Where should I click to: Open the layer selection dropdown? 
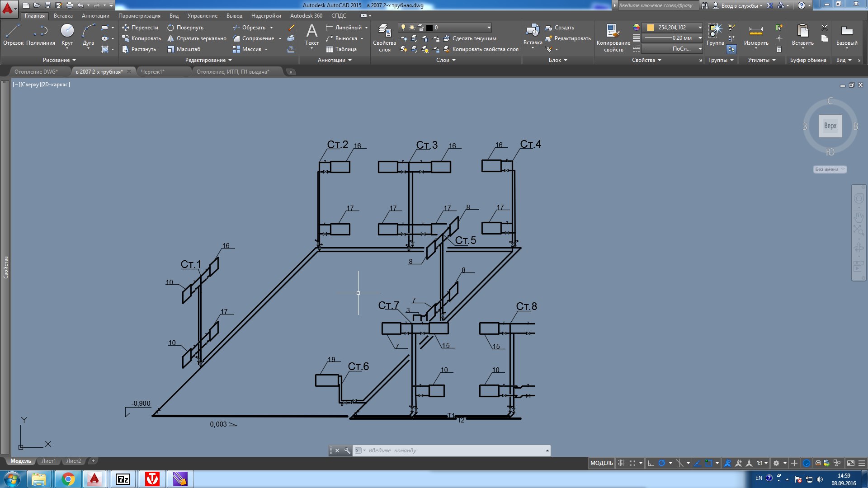[x=489, y=28]
